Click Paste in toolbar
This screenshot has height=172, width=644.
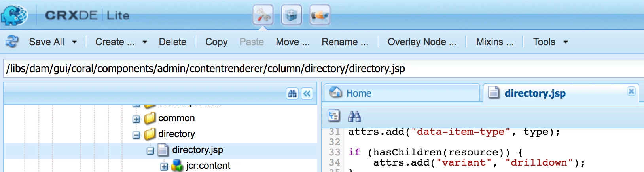point(252,42)
